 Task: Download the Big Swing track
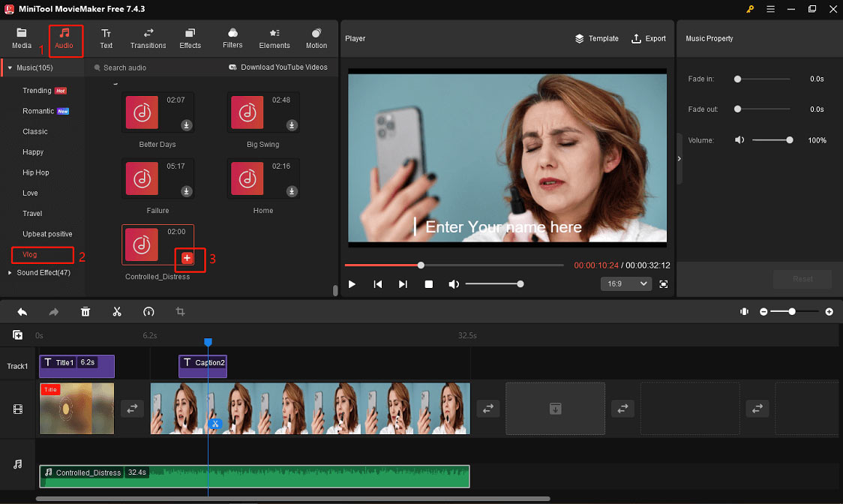tap(292, 125)
